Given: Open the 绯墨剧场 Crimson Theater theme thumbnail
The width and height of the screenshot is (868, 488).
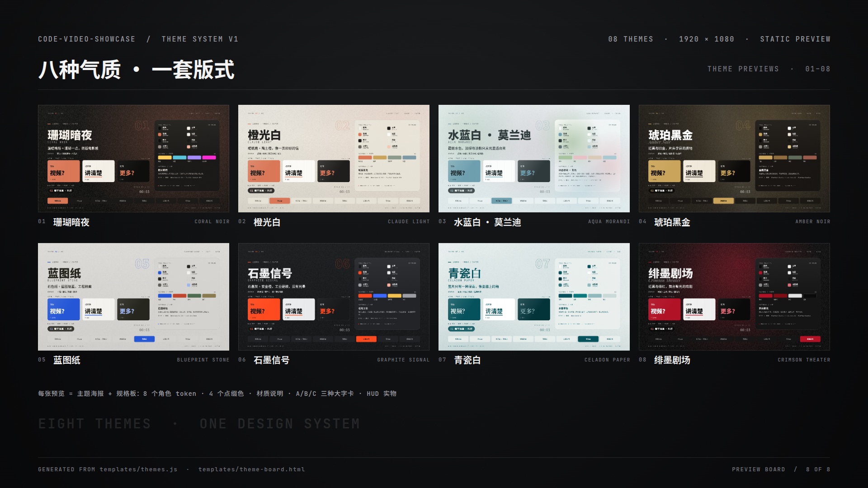Looking at the screenshot, I should [x=734, y=297].
